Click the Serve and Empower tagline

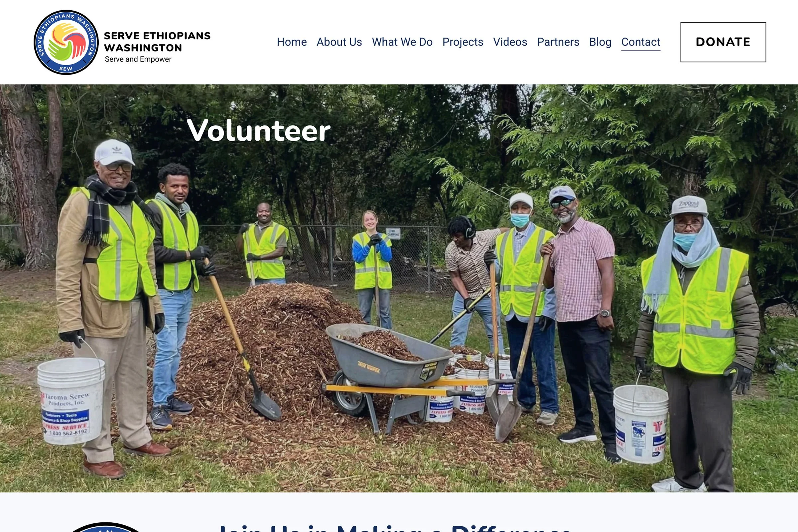(138, 60)
